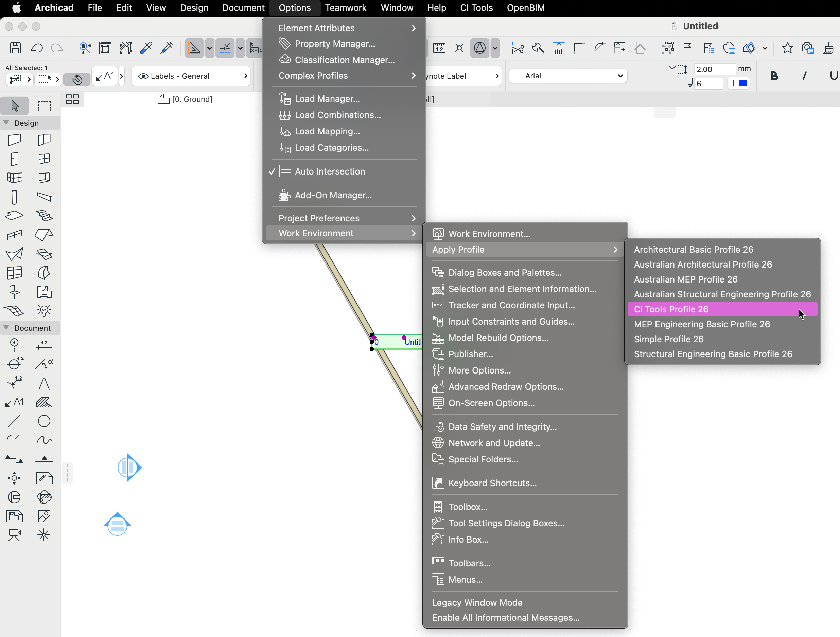Select the Camera tool
The image size is (840, 637).
click(x=14, y=535)
